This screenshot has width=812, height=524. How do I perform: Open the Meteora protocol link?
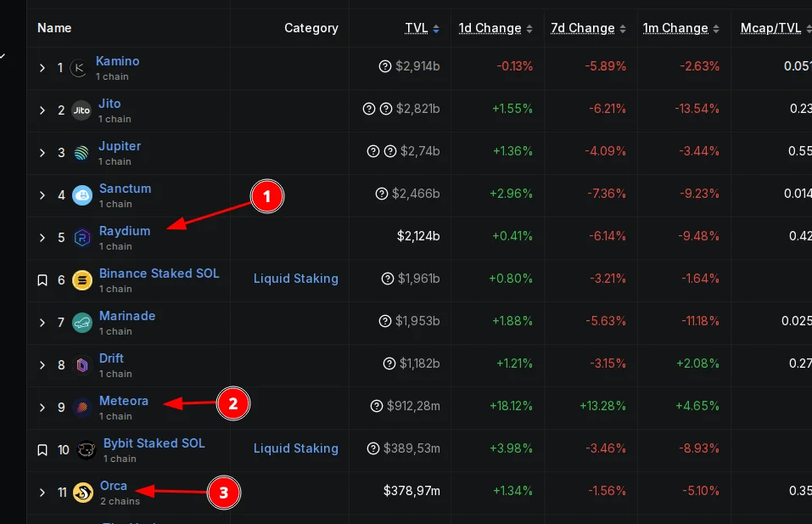coord(124,401)
